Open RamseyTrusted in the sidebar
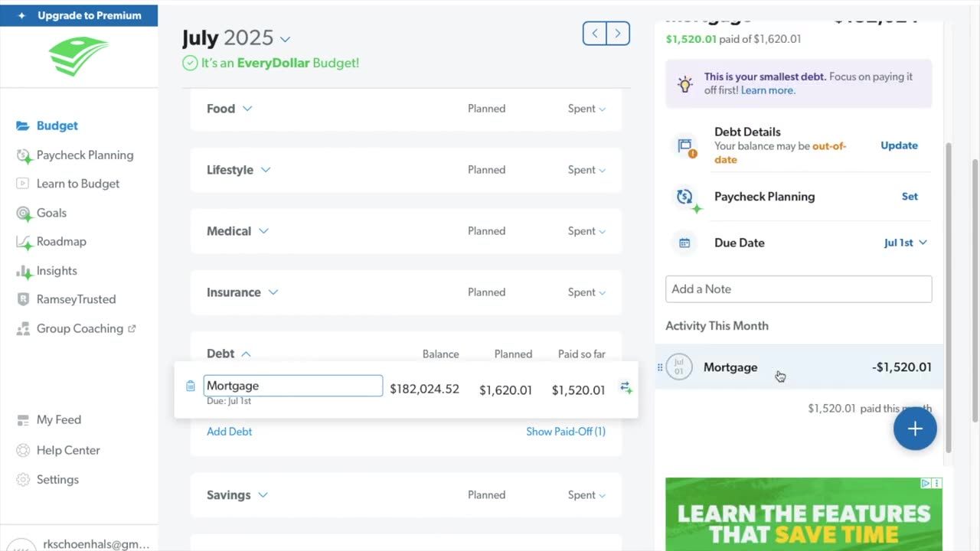The width and height of the screenshot is (980, 551). pos(66,299)
